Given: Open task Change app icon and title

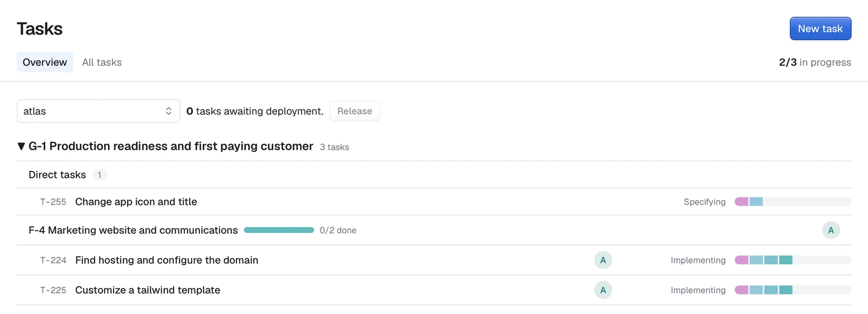Looking at the screenshot, I should tap(136, 202).
